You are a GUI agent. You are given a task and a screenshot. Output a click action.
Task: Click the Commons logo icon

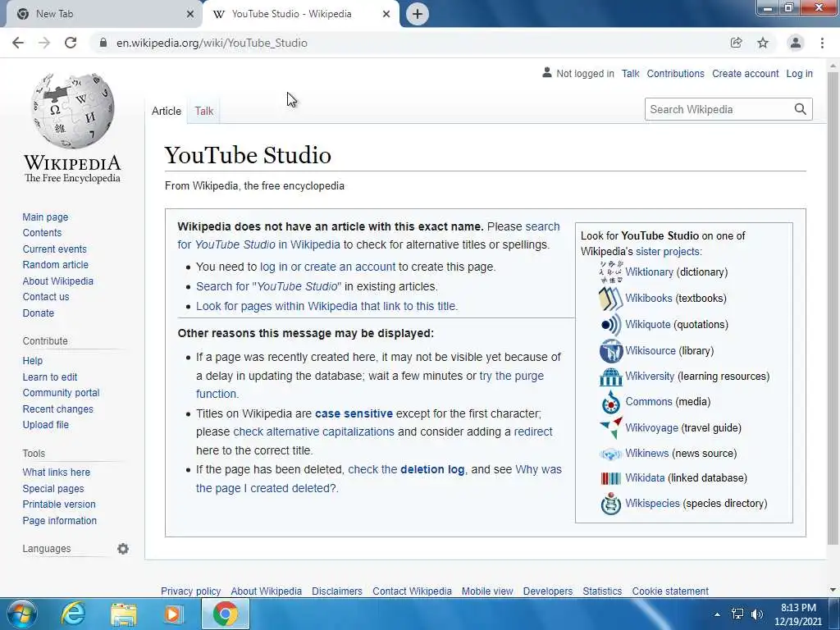click(610, 402)
